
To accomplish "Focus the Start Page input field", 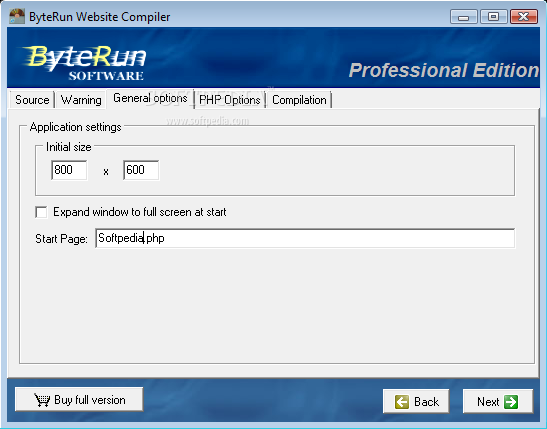I will click(305, 238).
